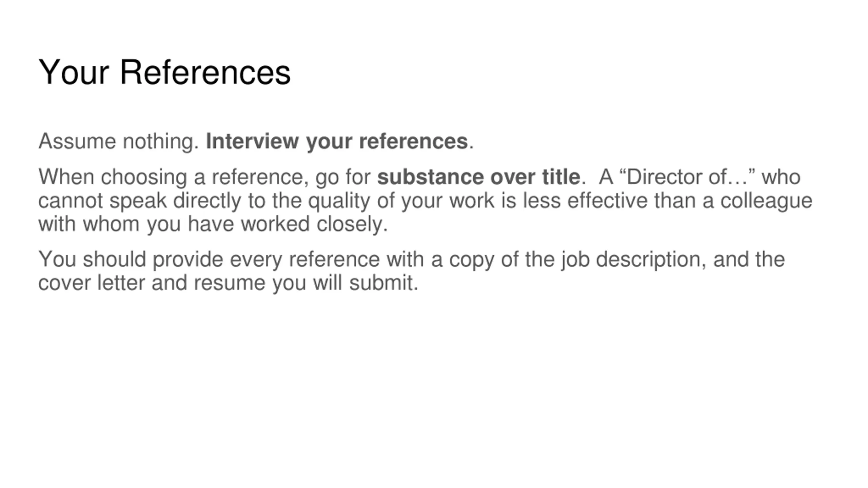Click the word 'closely' ending second paragraph

pos(352,224)
